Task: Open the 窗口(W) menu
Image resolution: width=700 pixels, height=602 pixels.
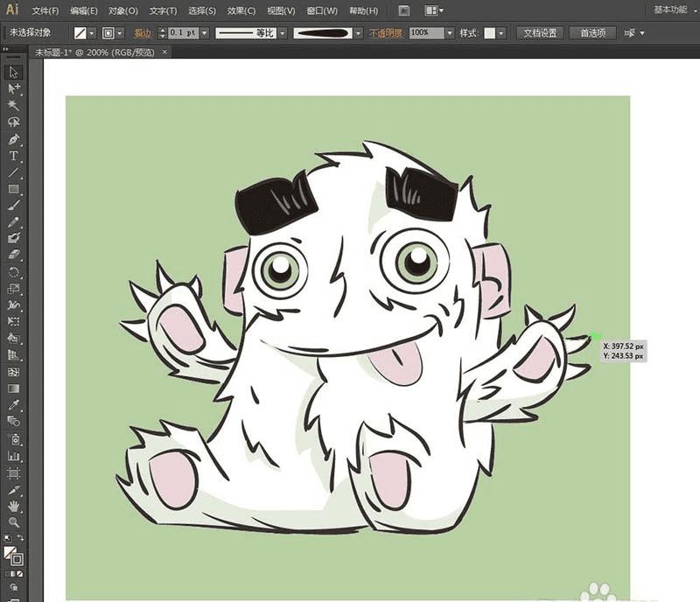Action: (322, 10)
